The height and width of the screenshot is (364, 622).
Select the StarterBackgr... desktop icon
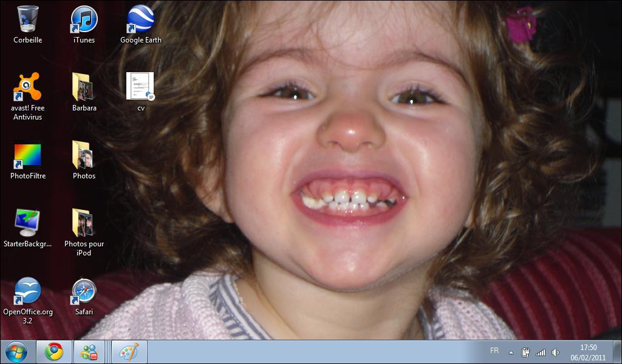click(27, 223)
